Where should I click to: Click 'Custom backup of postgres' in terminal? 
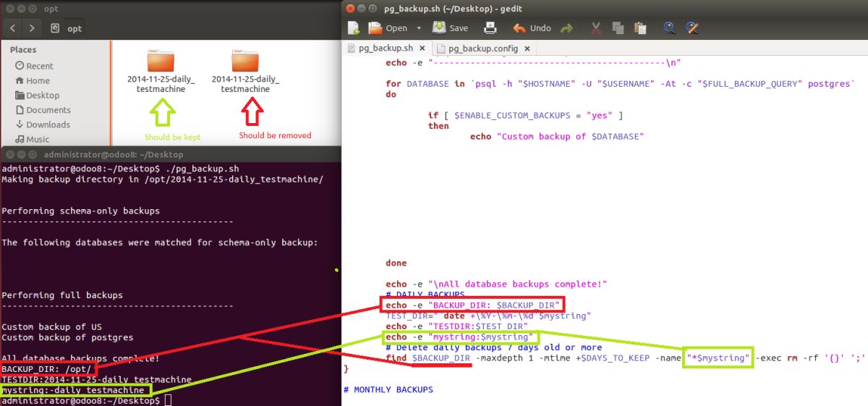click(x=67, y=337)
